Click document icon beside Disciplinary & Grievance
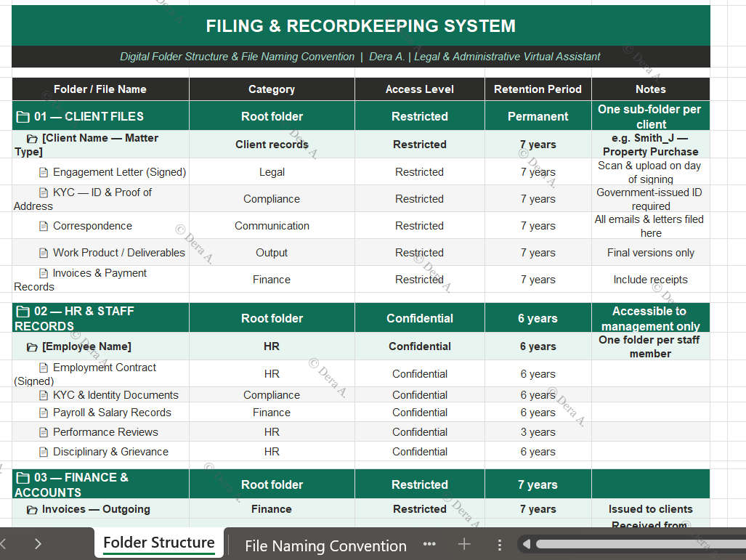This screenshot has height=560, width=746. coord(44,452)
